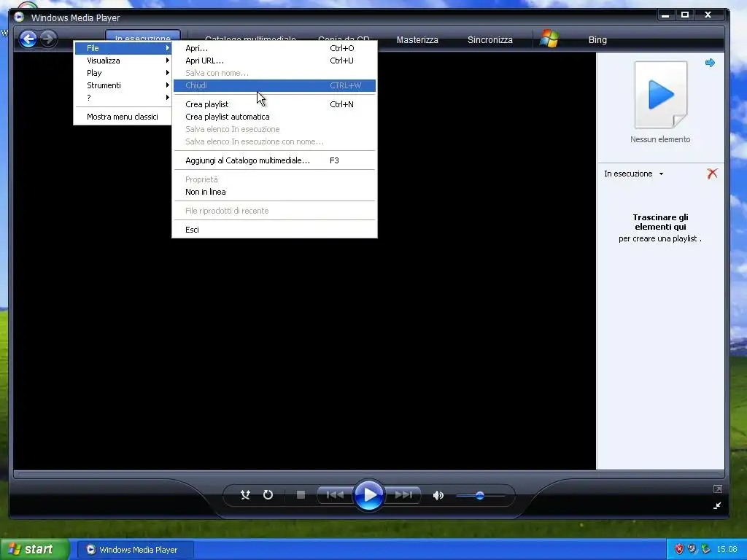Choose Mostra menu classici
Screen dimensions: 747x560
[x=123, y=117]
